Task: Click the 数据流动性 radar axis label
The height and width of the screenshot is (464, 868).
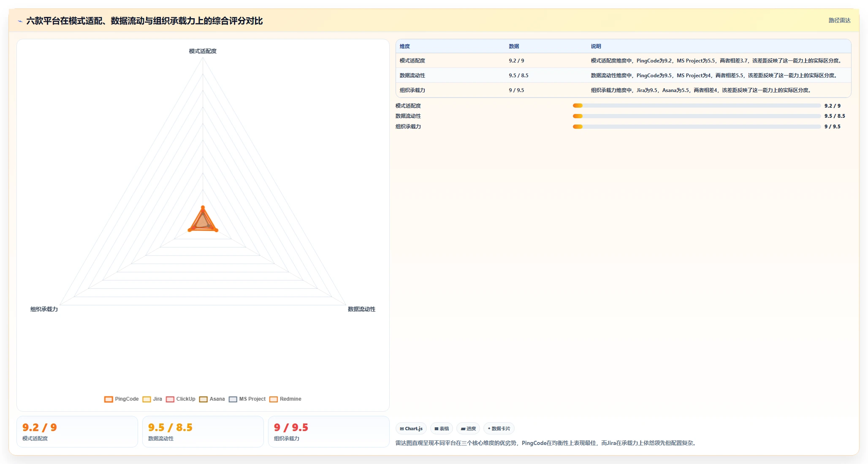Action: 361,309
